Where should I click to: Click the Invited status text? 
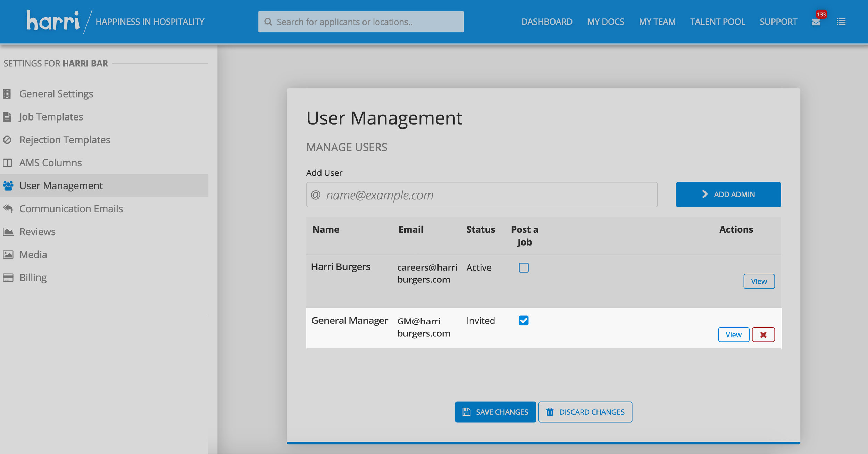[x=481, y=321]
